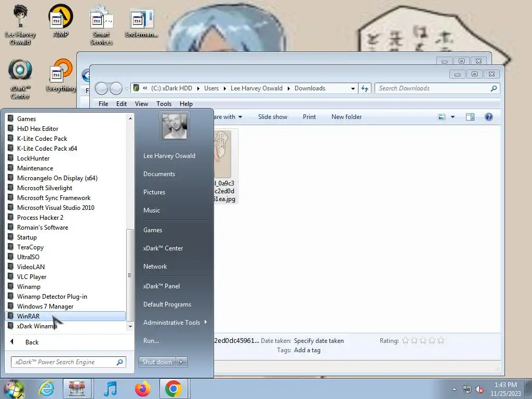Viewport: 532px width, 399px height.
Task: Expand the breadcrumb arrow before Downloads
Action: tap(289, 88)
